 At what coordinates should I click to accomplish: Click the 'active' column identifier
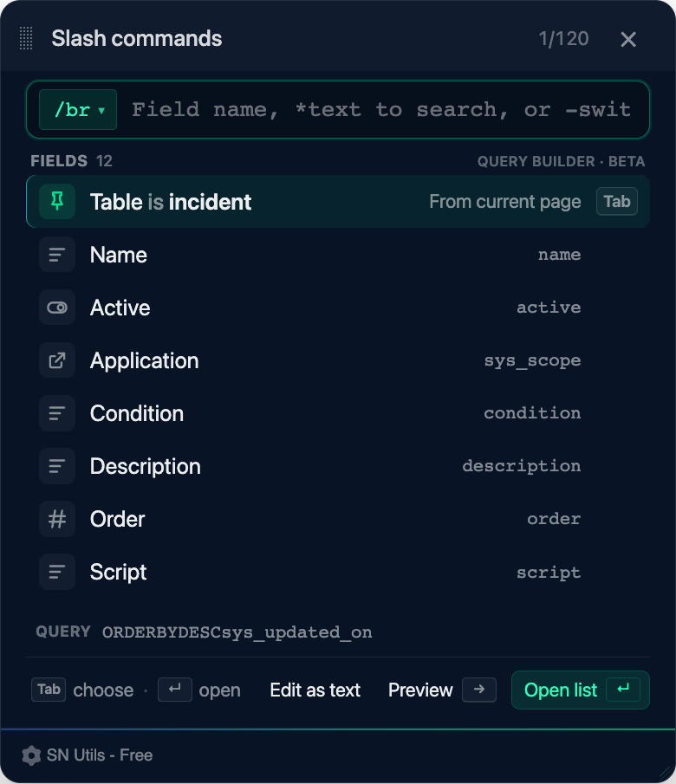[549, 308]
